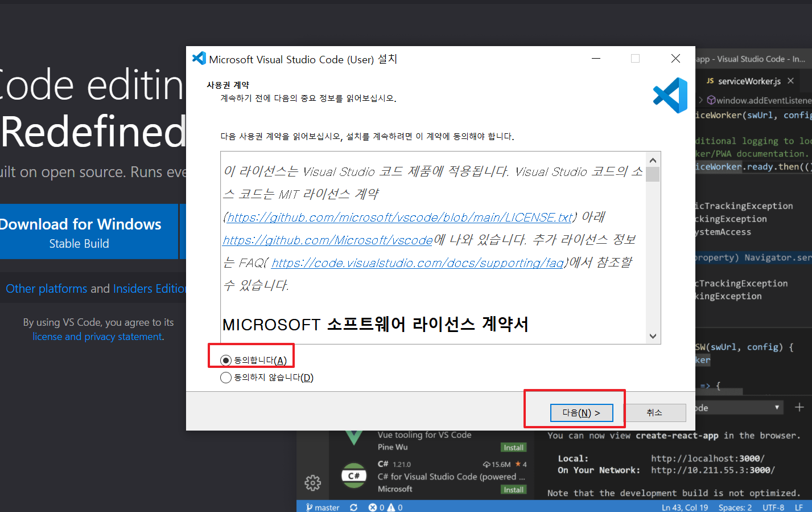Viewport: 812px width, 512px height.
Task: Click the http://localhost:3000/ terminal URL
Action: 708,458
